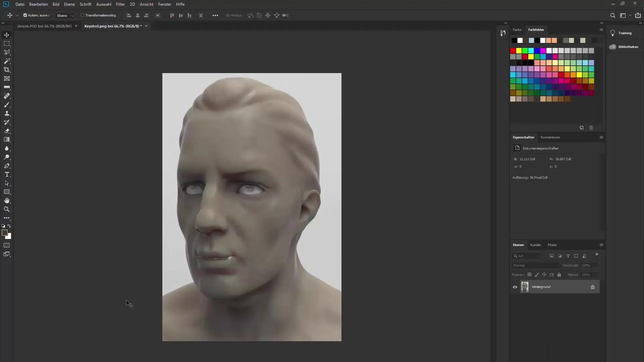Select the Blur tool
Image resolution: width=644 pixels, height=362 pixels.
[x=7, y=148]
